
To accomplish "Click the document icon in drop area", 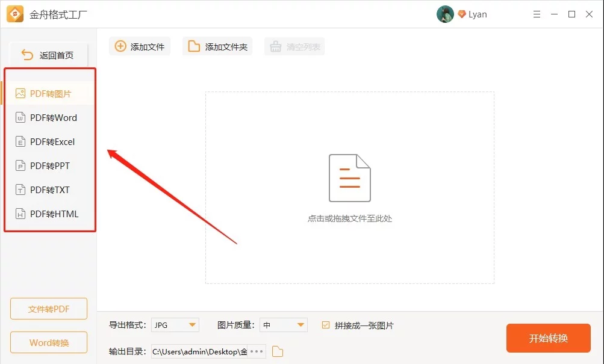I will (350, 177).
